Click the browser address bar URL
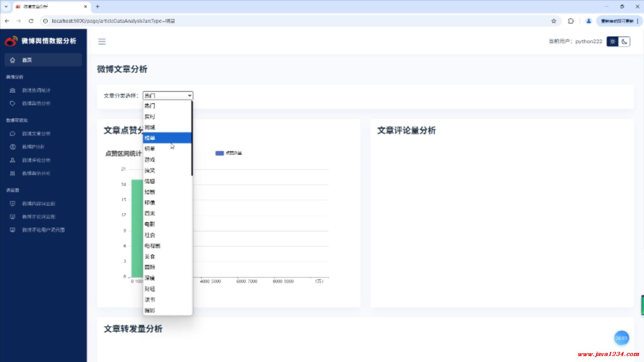This screenshot has width=644, height=362. click(113, 21)
